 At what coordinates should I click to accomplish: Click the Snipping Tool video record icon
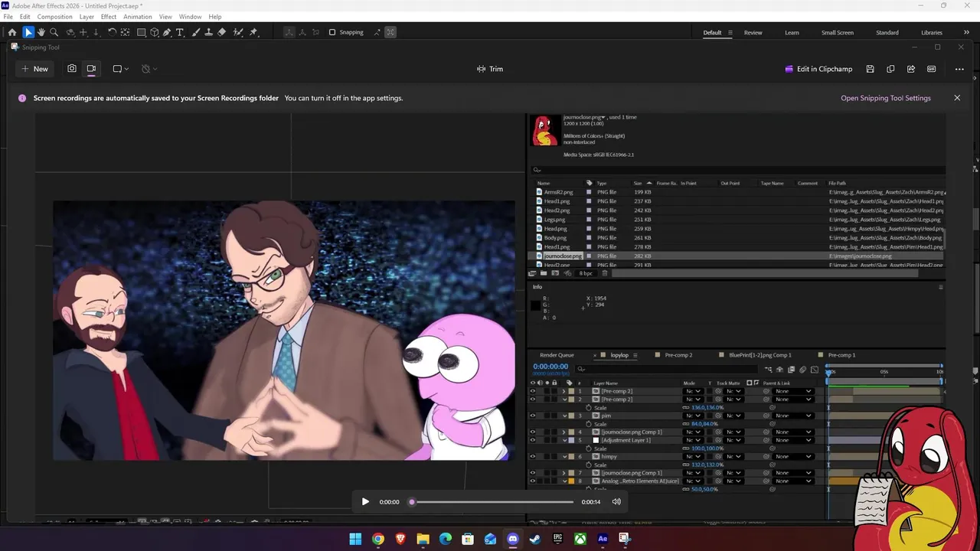coord(91,69)
